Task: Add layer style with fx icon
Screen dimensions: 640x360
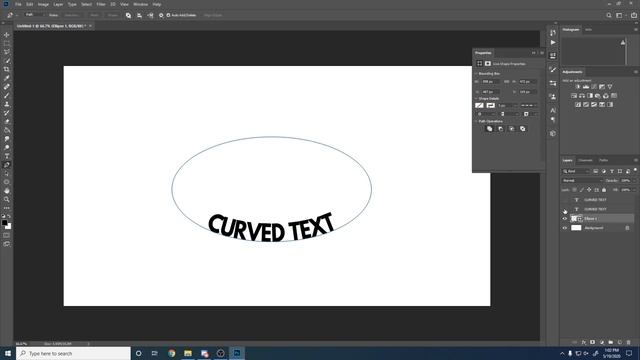Action: [x=584, y=342]
